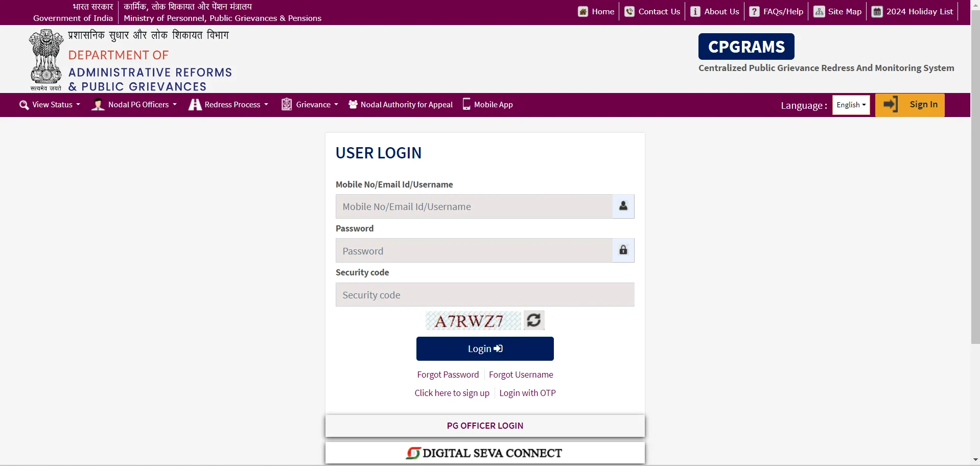980x466 pixels.
Task: Click the Department of Administrative Reforms title
Action: [150, 71]
